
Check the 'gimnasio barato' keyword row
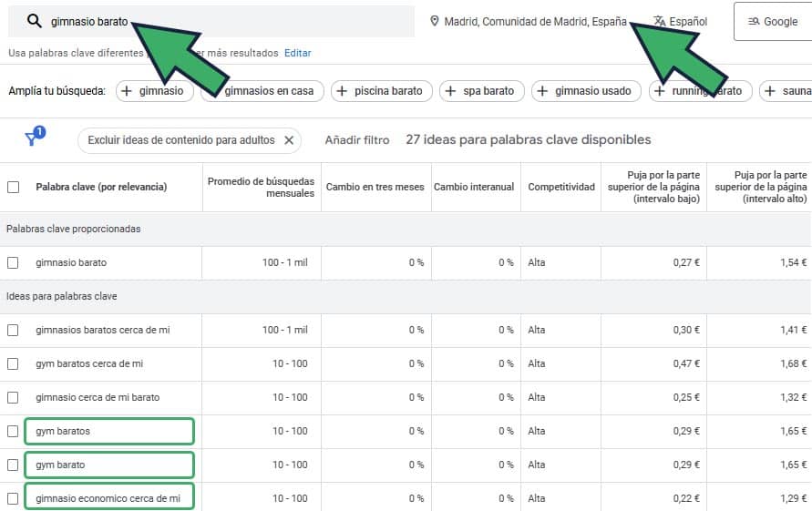[x=13, y=262]
